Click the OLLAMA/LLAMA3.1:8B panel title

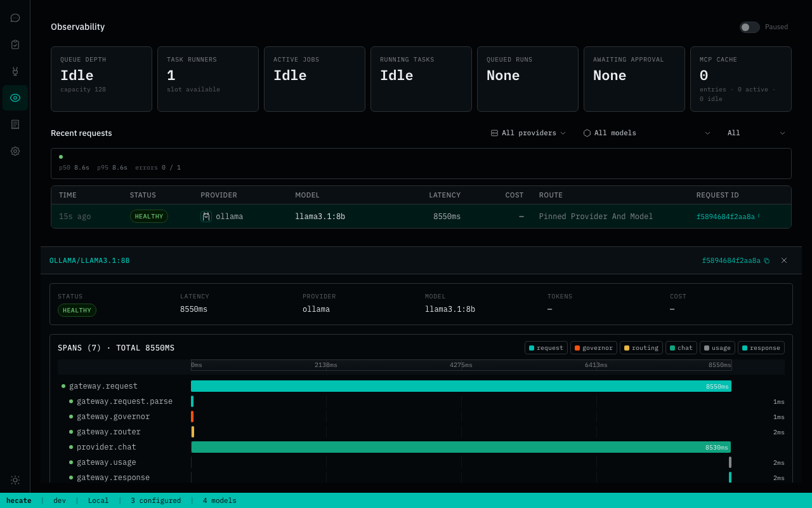(x=89, y=261)
